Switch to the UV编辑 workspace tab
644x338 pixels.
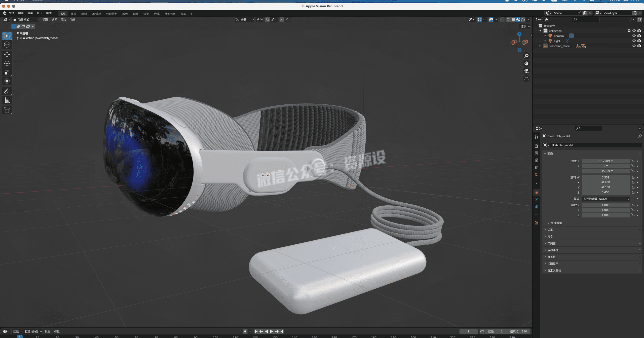click(96, 14)
